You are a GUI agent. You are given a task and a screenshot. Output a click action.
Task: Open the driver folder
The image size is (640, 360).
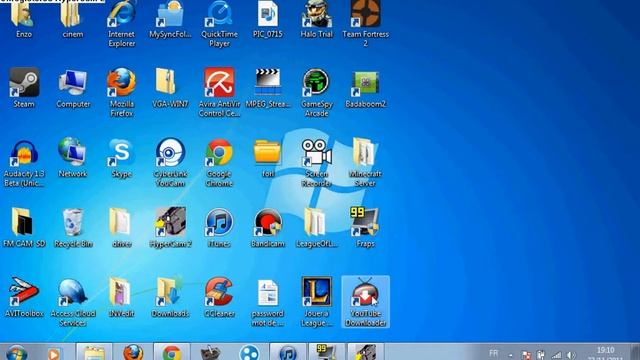pyautogui.click(x=122, y=227)
